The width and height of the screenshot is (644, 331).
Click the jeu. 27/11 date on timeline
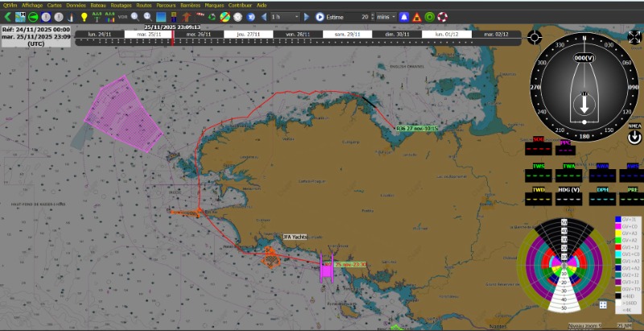pyautogui.click(x=249, y=35)
